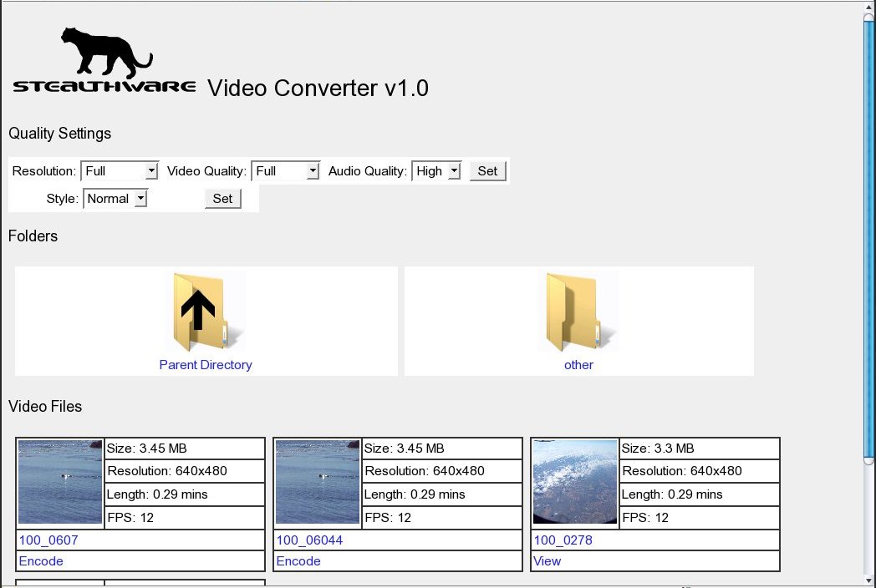Click the 100_0278 cloud video thumbnail
876x588 pixels.
click(574, 482)
